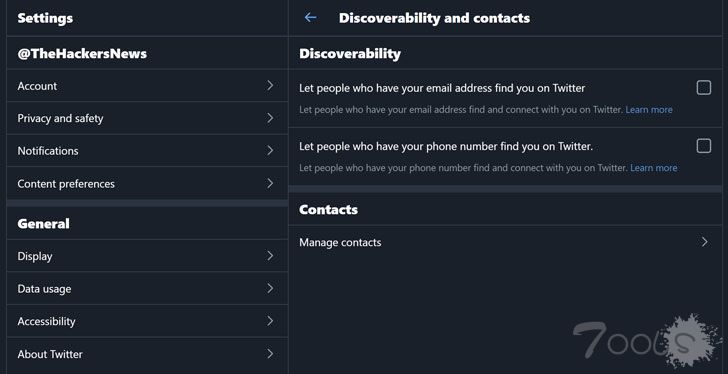The image size is (728, 374).
Task: Open the Account settings item
Action: coord(147,86)
